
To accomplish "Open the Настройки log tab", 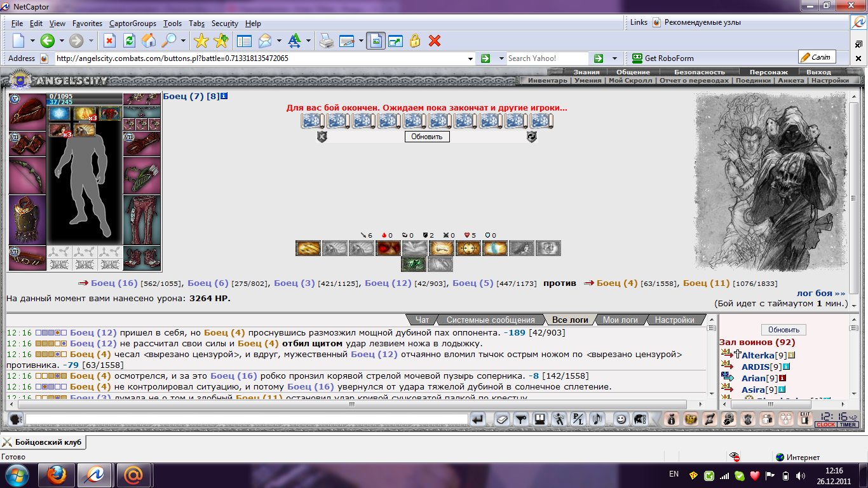I will (675, 320).
